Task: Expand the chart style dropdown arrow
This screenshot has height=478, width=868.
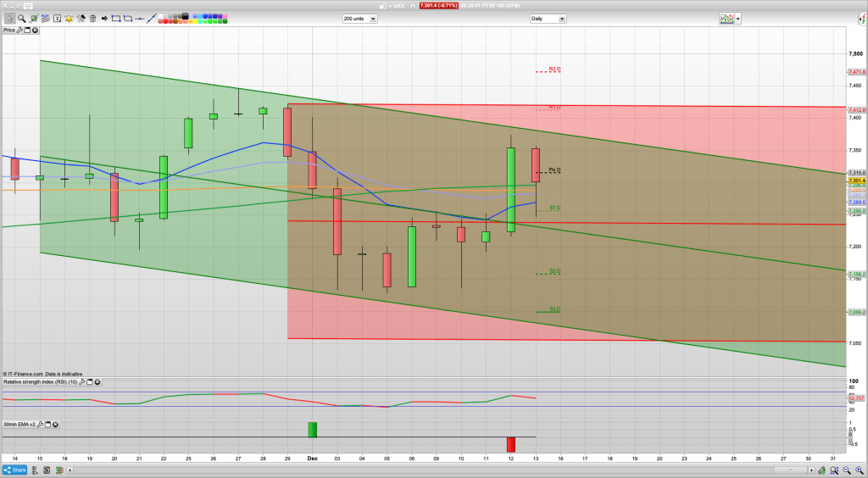Action: click(x=738, y=19)
